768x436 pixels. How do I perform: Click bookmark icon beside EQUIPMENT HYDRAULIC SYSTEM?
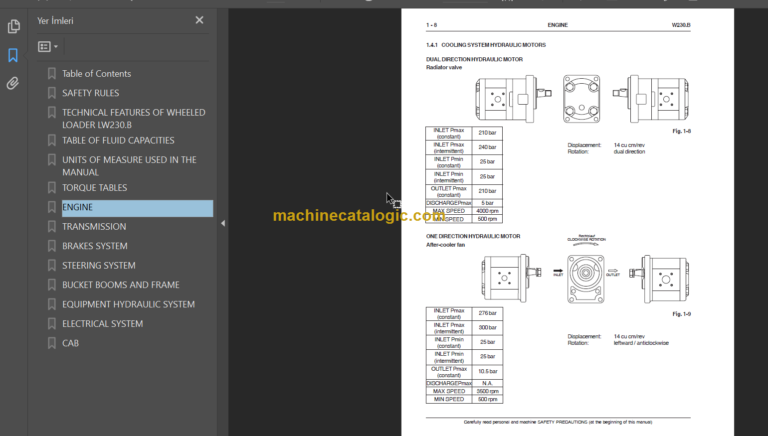click(x=51, y=304)
